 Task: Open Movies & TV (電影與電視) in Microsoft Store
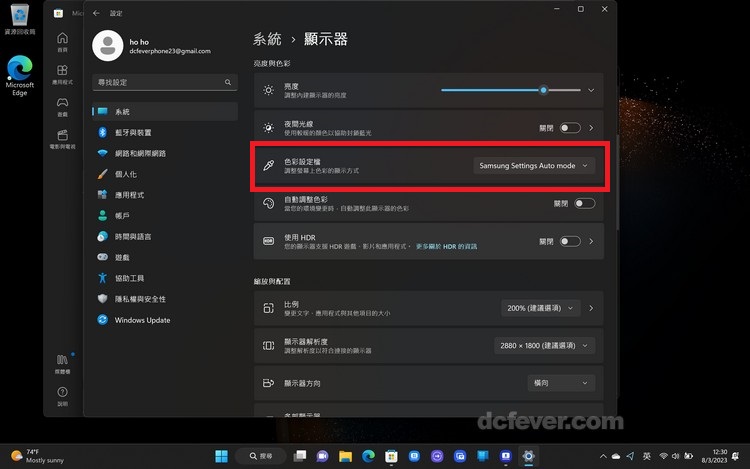pyautogui.click(x=62, y=139)
